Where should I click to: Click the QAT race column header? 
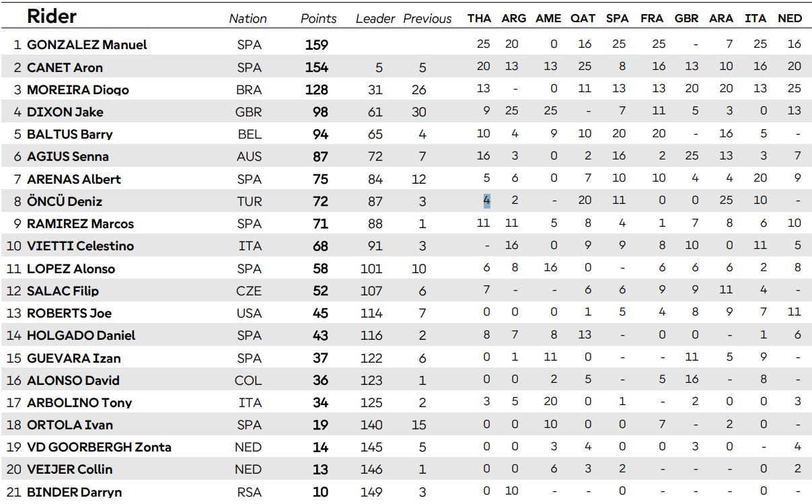[583, 19]
